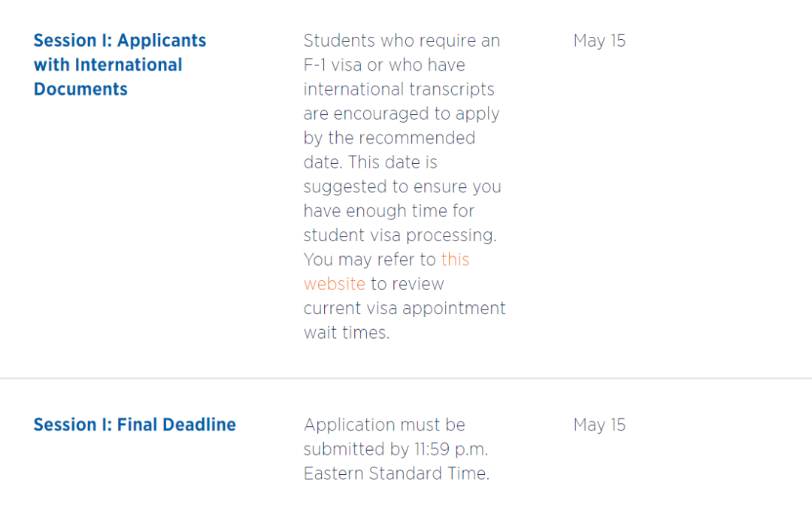Click the "have enough time for" line

pos(389,211)
